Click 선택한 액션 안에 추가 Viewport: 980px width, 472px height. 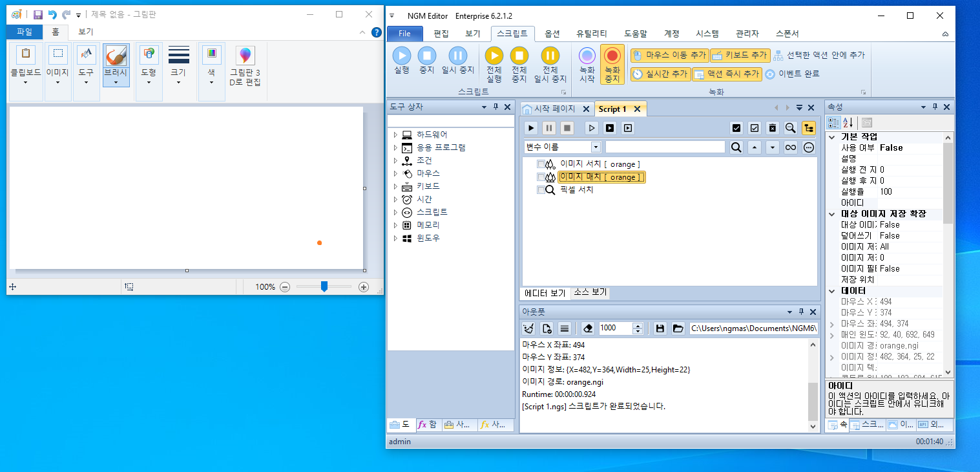pyautogui.click(x=819, y=56)
